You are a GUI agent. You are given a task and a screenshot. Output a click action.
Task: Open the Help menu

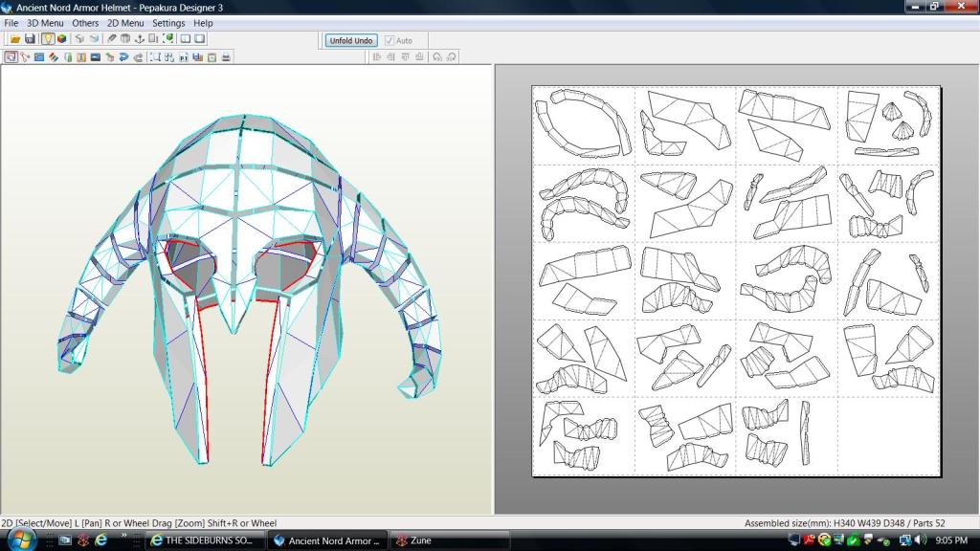point(203,23)
